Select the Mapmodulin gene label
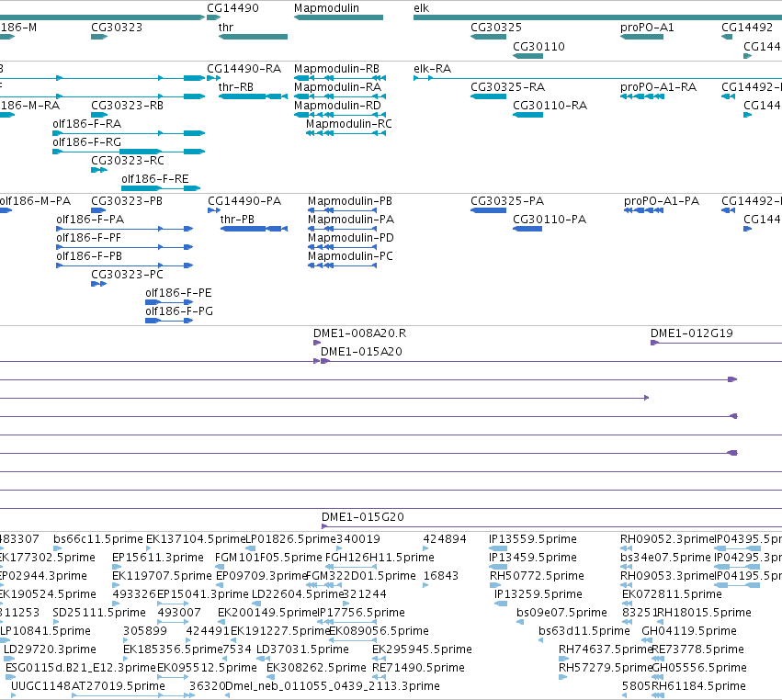Screen dimensions: 782x700 [x=326, y=8]
